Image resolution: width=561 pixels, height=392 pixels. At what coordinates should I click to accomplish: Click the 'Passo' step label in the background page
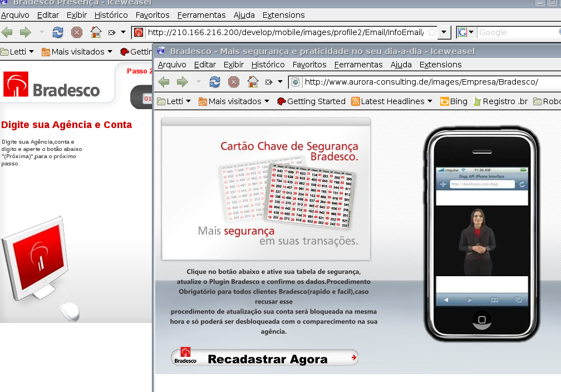click(x=140, y=71)
